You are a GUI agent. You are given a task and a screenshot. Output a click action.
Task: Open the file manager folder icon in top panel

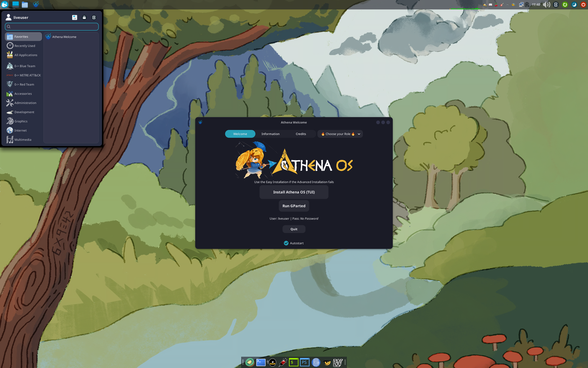coord(25,5)
